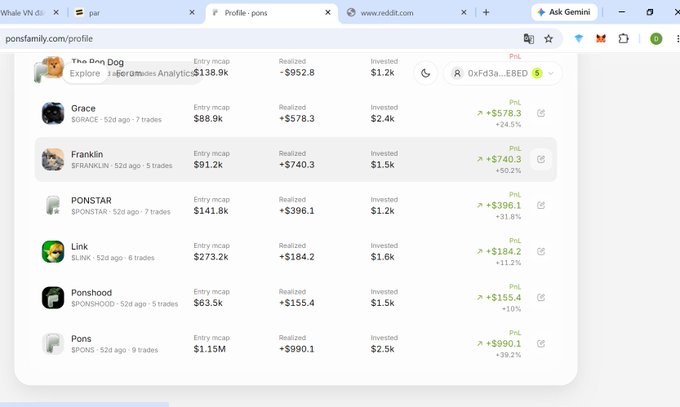Screen dimensions: 680x407
Task: Click the Ponshood token avatar
Action: point(53,298)
